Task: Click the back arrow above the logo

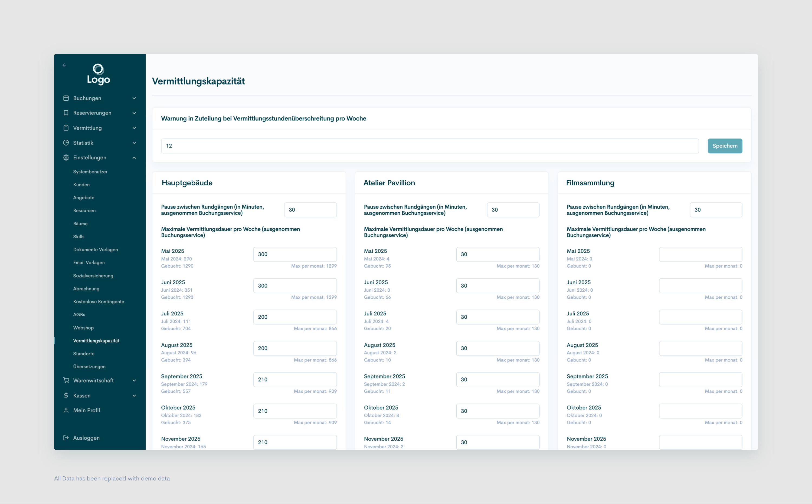Action: tap(64, 65)
